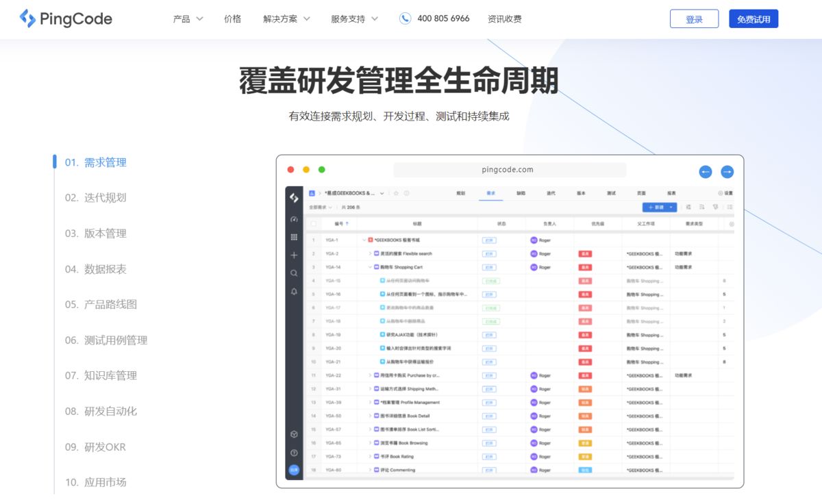Image resolution: width=822 pixels, height=504 pixels.
Task: Open the 资讯收费 link
Action: [x=505, y=18]
